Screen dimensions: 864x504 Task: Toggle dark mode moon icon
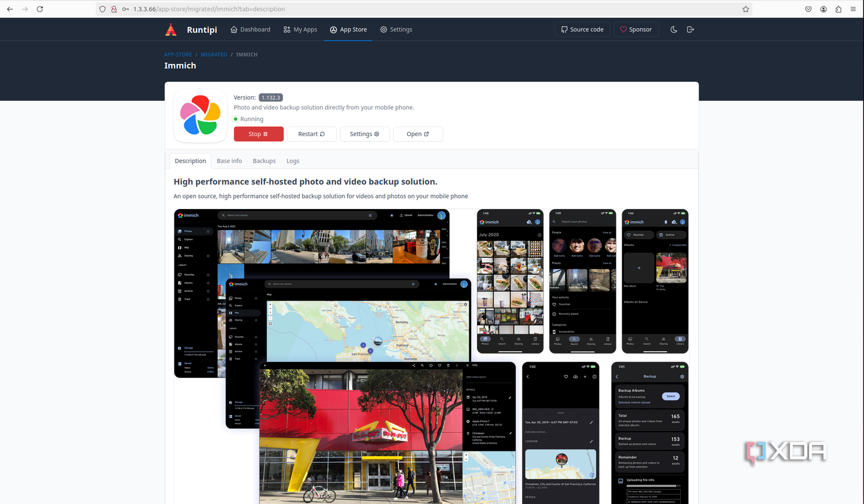[x=674, y=29]
